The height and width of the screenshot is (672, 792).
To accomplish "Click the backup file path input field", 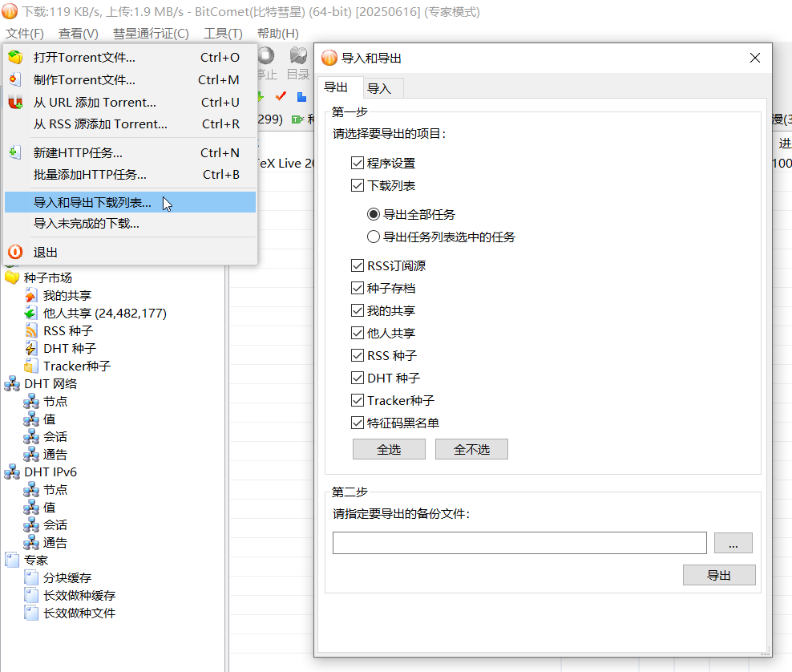I will click(519, 543).
